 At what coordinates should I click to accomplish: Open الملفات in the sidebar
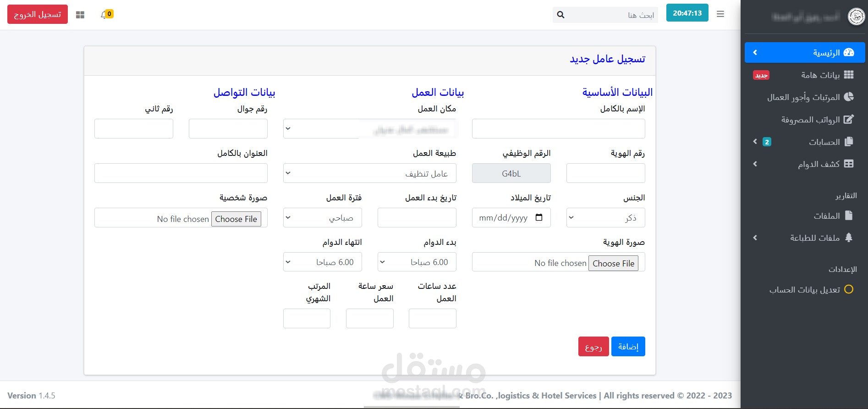805,216
